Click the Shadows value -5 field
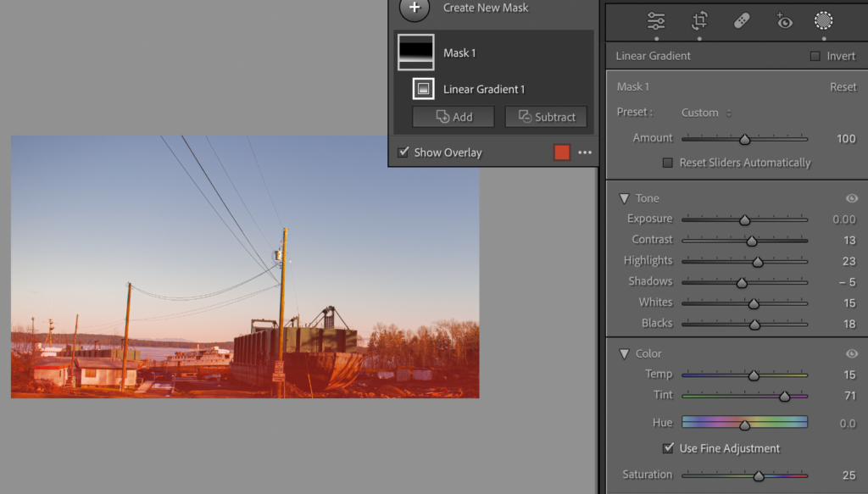This screenshot has width=868, height=494. [x=847, y=282]
